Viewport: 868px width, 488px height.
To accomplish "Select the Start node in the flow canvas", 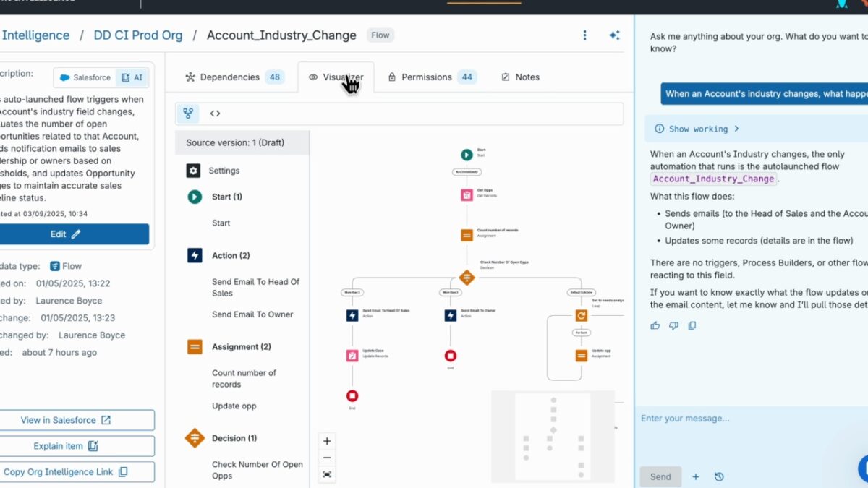I will click(x=467, y=154).
